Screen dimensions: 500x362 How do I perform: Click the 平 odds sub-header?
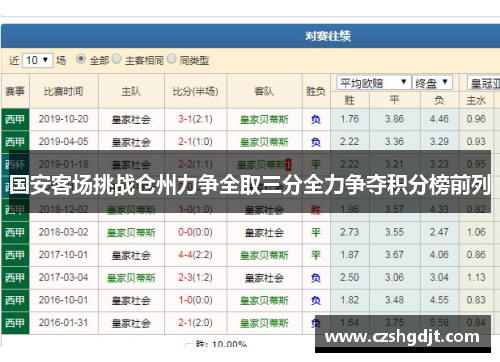[394, 100]
